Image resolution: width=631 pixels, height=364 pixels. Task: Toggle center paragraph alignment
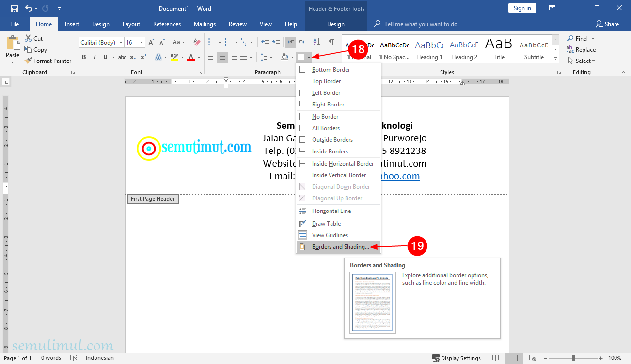pos(222,57)
